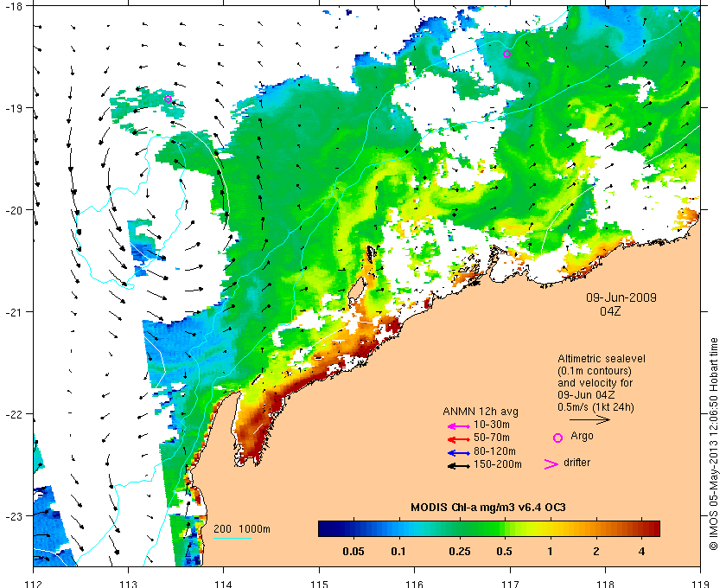Click the Argo legend circle symbol

click(x=558, y=438)
